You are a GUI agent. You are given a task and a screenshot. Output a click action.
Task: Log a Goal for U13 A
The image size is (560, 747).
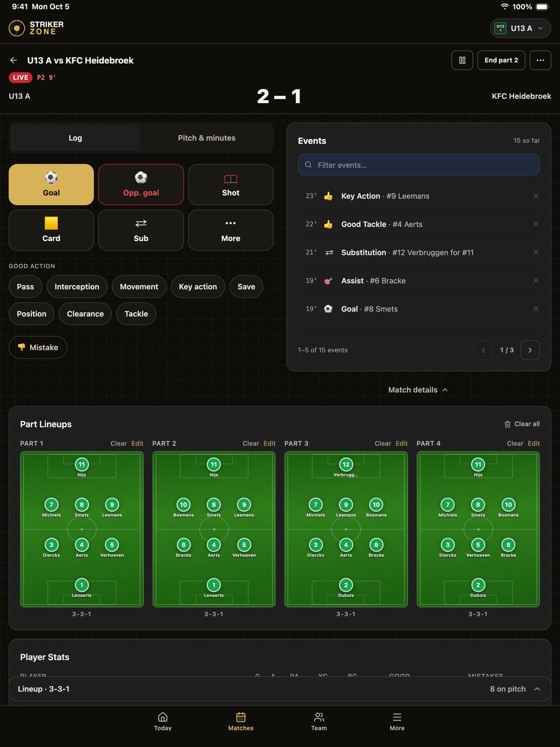[x=52, y=184]
